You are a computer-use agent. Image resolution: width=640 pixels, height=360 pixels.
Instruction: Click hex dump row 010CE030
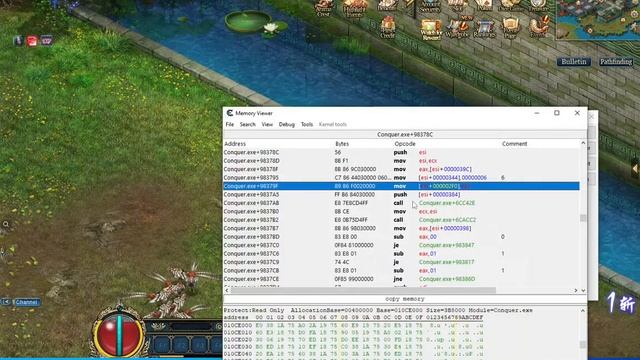click(353, 347)
